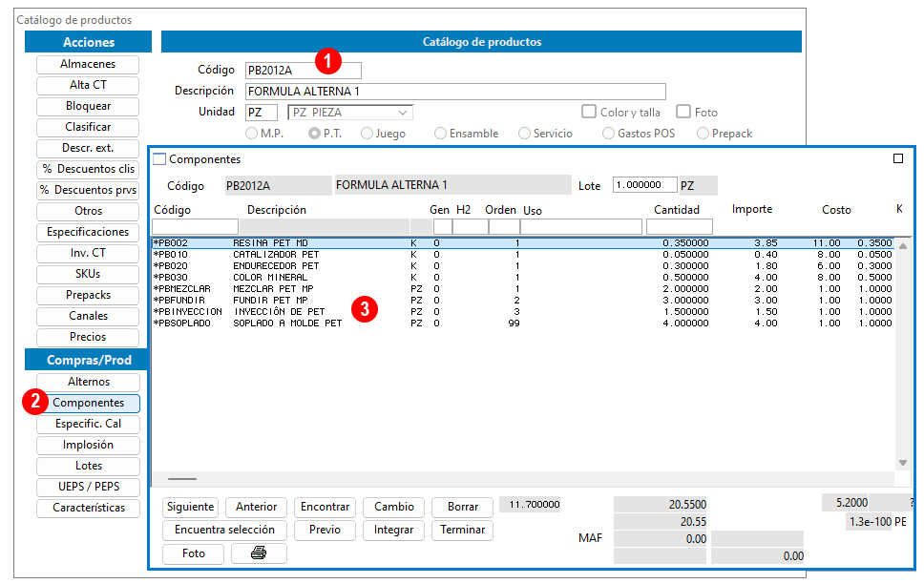Select row *PB002 RESINA PET MD
Viewport: 924px width, 584px height.
[x=523, y=242]
